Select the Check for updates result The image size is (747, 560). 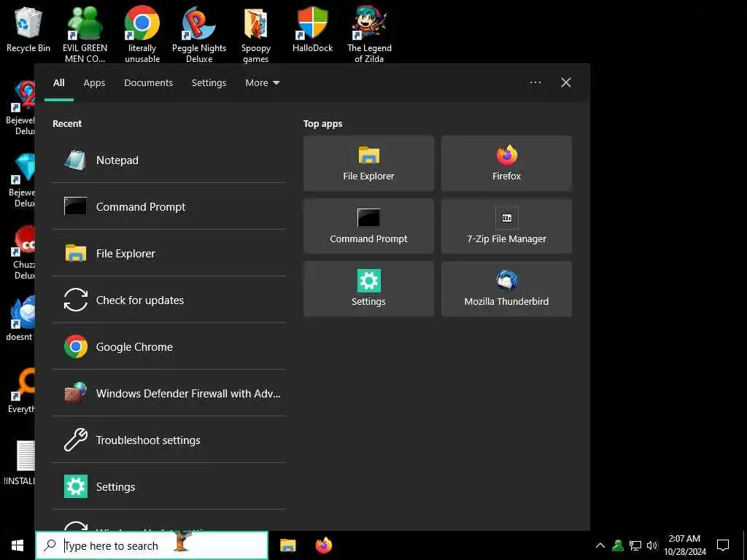tap(169, 300)
